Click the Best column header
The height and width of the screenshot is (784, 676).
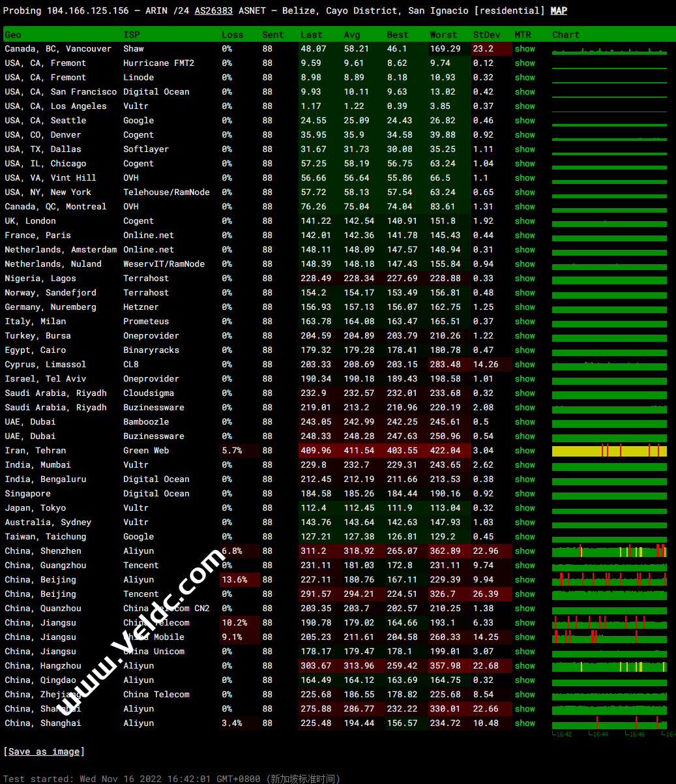pyautogui.click(x=398, y=35)
